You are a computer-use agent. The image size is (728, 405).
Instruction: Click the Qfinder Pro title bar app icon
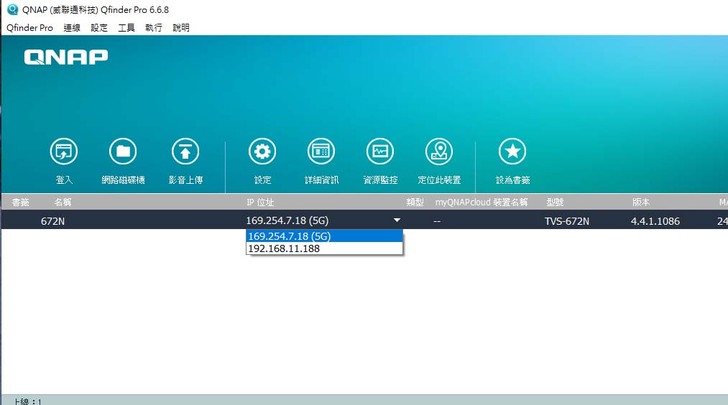tap(13, 9)
